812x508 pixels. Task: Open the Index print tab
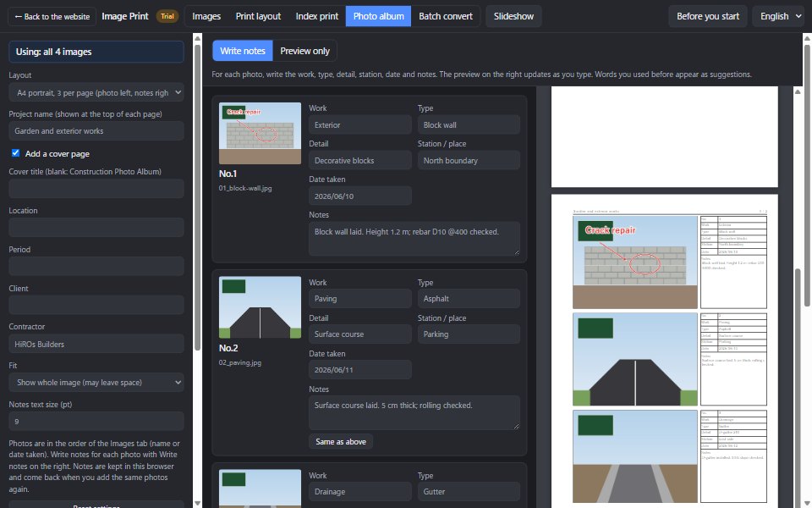(x=317, y=16)
